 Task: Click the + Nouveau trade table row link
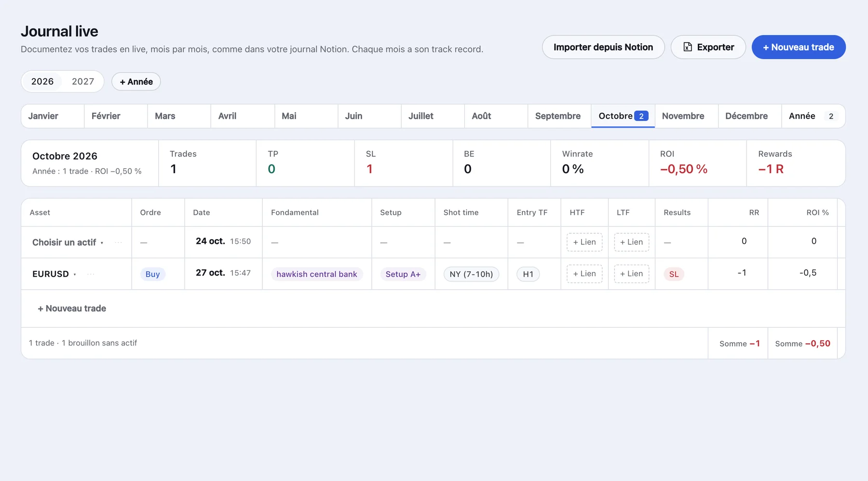click(72, 308)
